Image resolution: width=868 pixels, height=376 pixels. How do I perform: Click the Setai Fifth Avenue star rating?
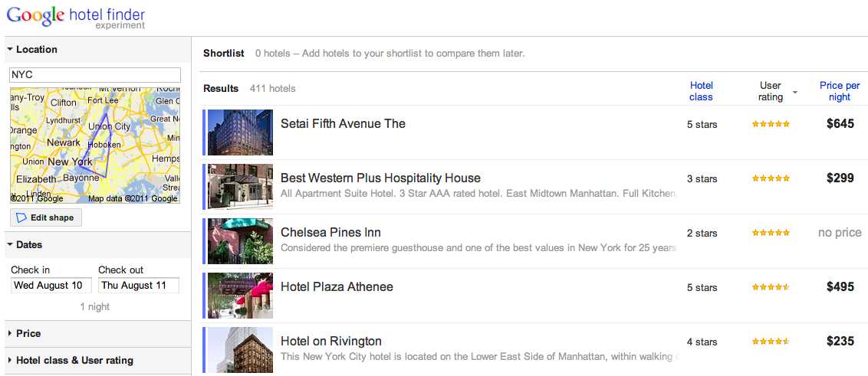tap(771, 124)
